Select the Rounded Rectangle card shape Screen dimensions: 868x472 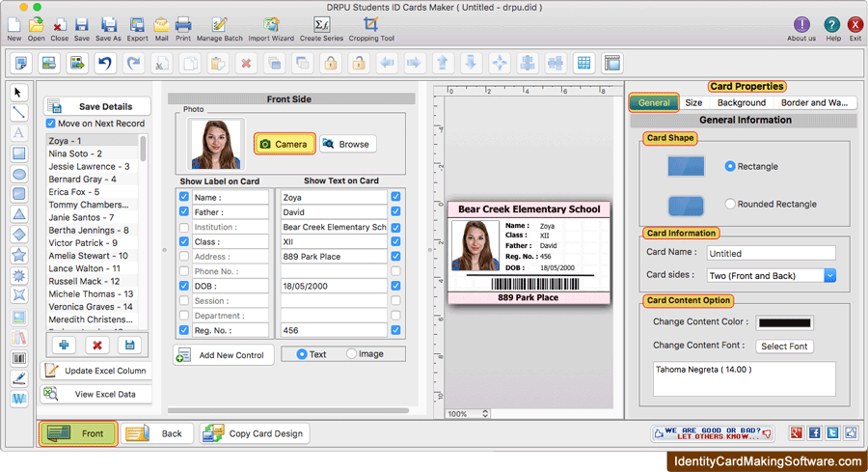click(x=730, y=204)
